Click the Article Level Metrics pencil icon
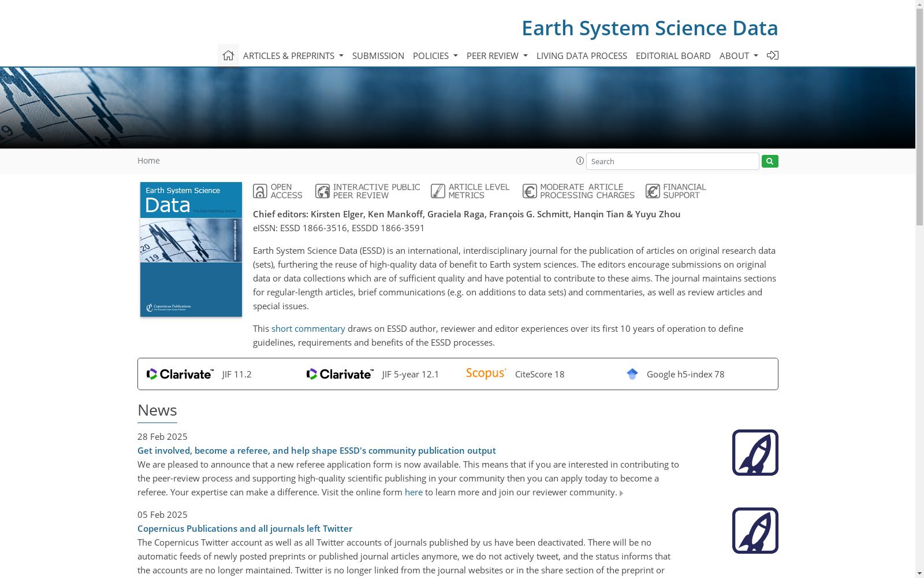 438,191
